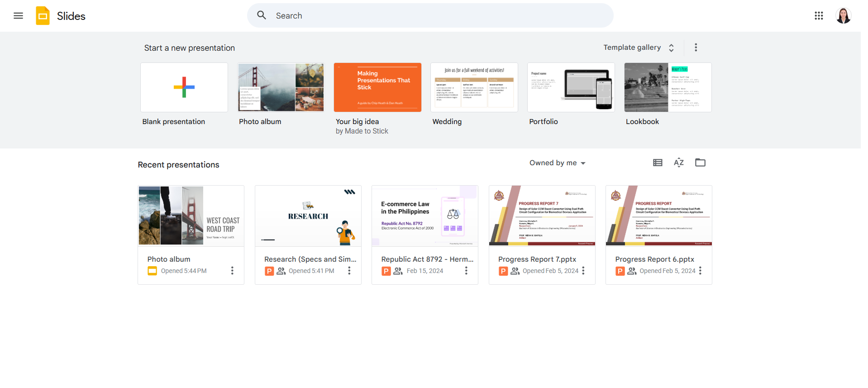Choose the Lookbook template
Image resolution: width=868 pixels, height=388 pixels.
(x=668, y=87)
